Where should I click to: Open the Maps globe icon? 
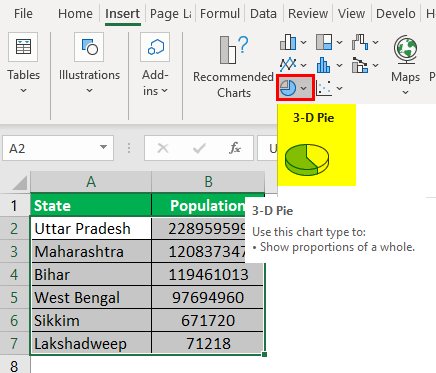pyautogui.click(x=405, y=50)
